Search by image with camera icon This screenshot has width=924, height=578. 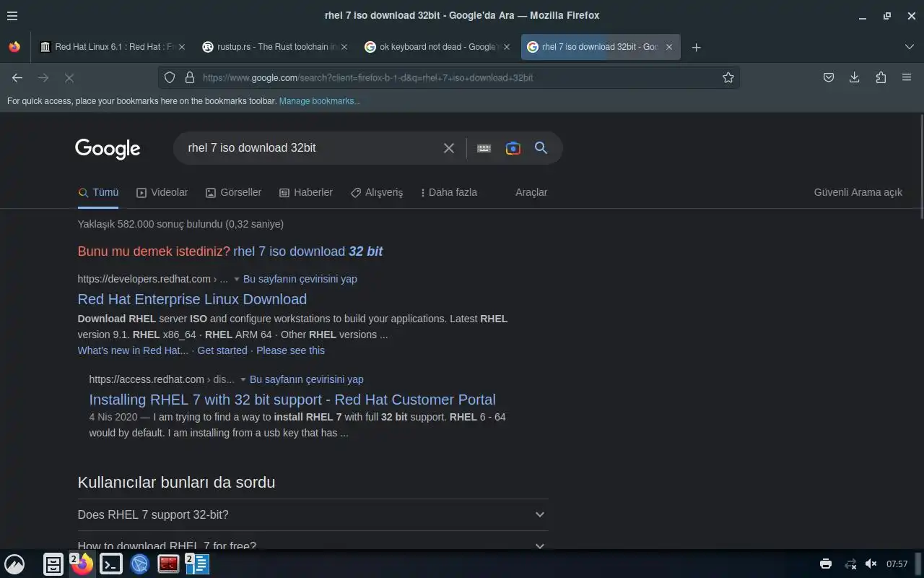pos(513,148)
